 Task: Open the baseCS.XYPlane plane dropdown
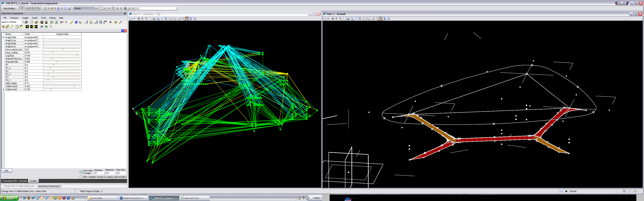coord(23,22)
